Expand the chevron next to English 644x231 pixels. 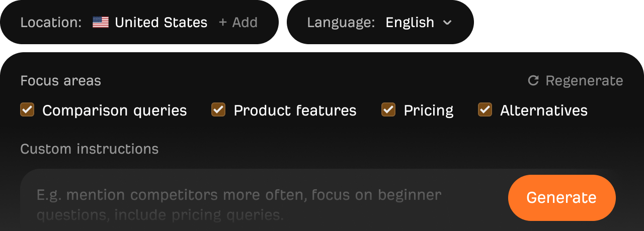(447, 23)
